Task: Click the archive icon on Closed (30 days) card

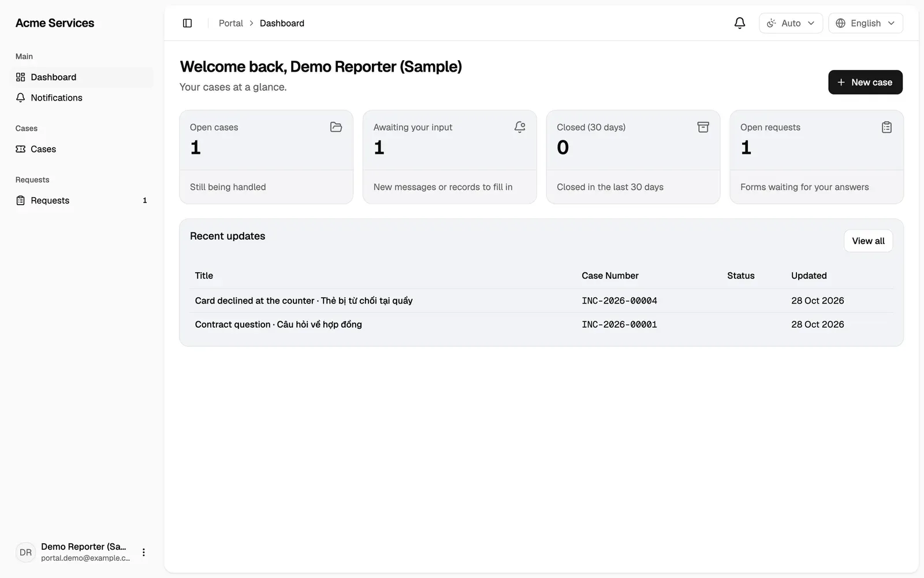Action: tap(703, 127)
